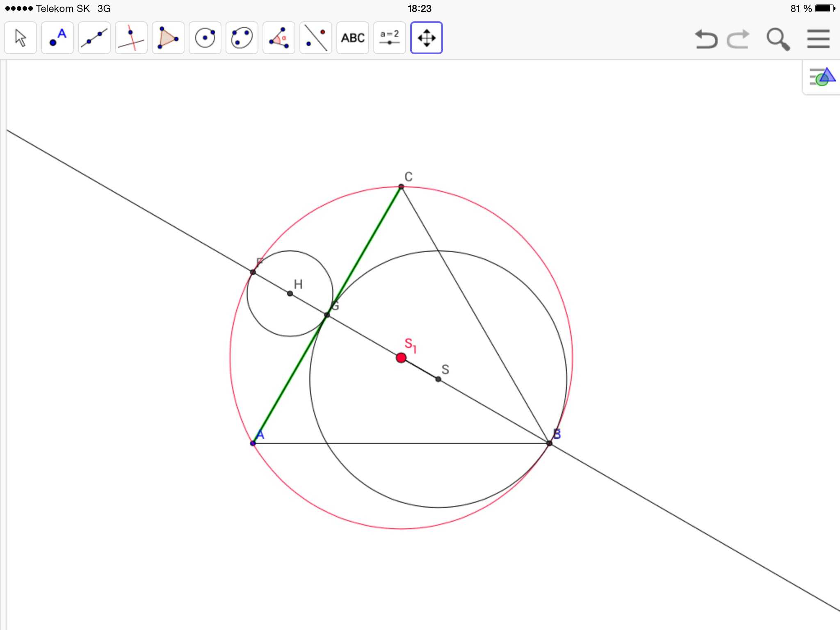The width and height of the screenshot is (840, 630).
Task: Tap the Telekom SK carrier label
Action: 63,9
